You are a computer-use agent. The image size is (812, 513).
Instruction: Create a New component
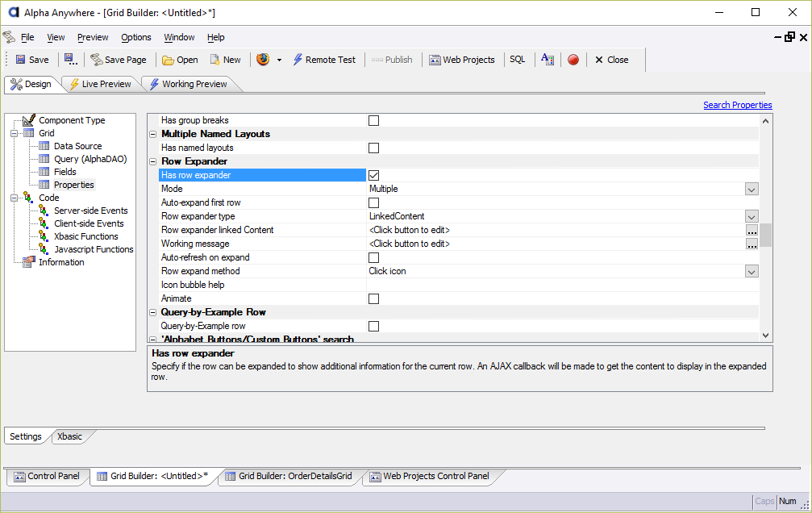(x=225, y=60)
